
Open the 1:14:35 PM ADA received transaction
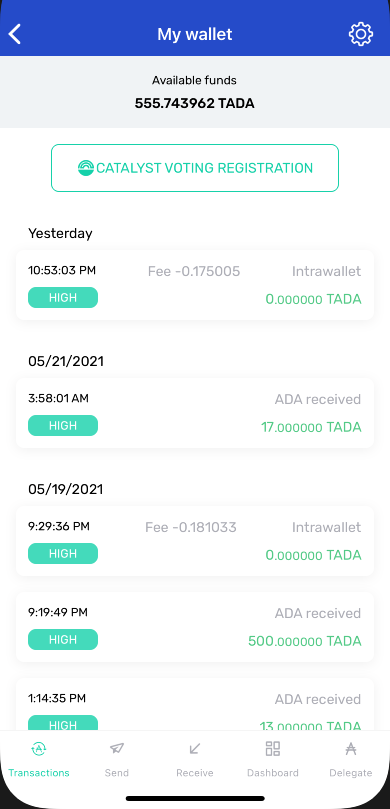click(x=195, y=705)
